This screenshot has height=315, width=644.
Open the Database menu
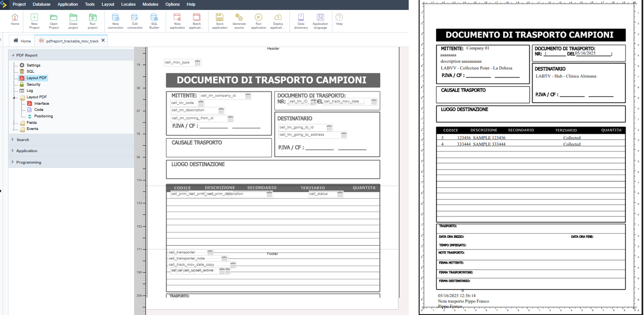coord(42,5)
